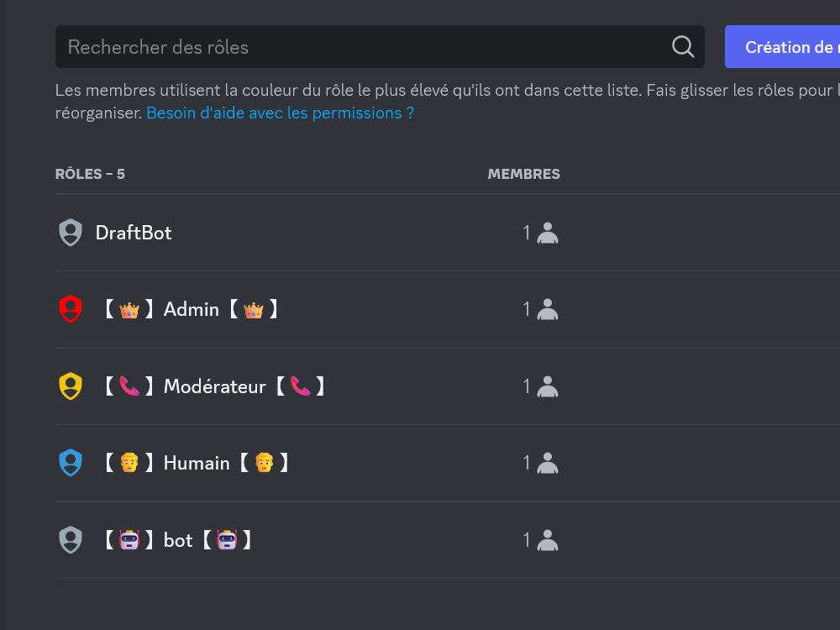View members of the Admin role

tap(540, 309)
